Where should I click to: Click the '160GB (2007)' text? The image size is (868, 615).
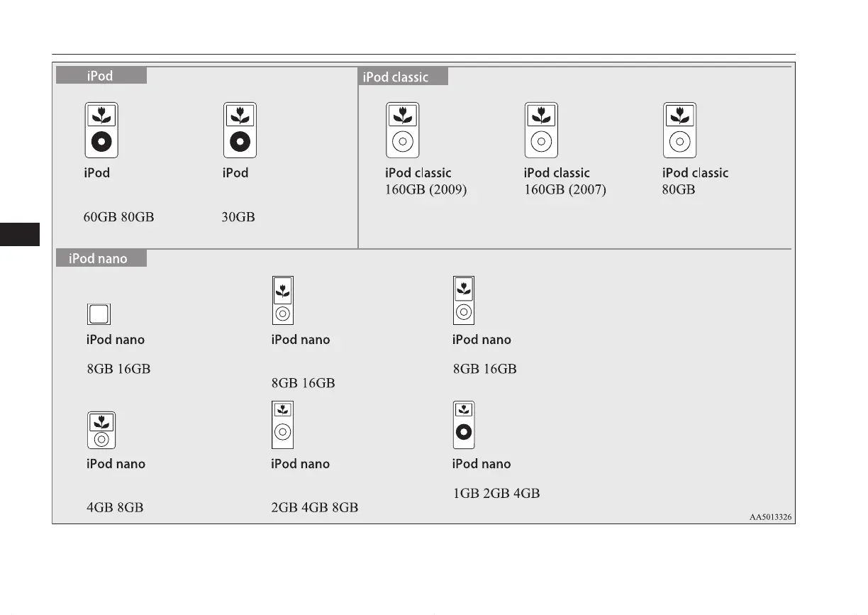click(x=565, y=189)
